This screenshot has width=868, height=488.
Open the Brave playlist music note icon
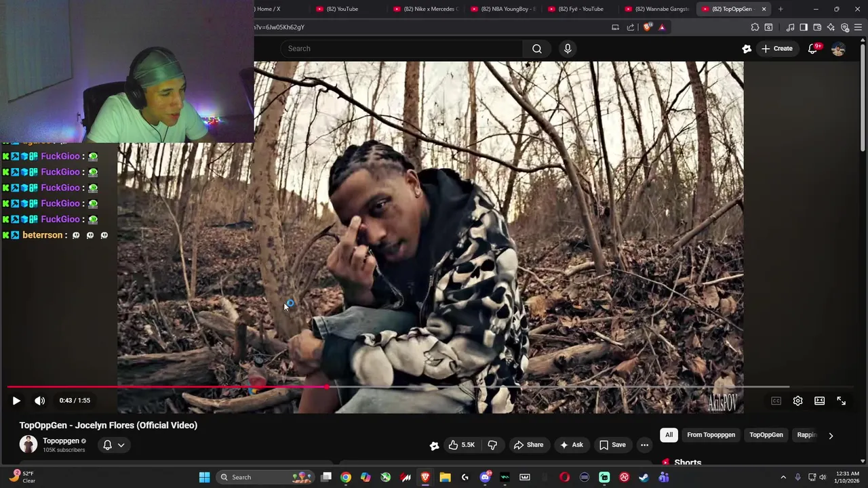[790, 27]
